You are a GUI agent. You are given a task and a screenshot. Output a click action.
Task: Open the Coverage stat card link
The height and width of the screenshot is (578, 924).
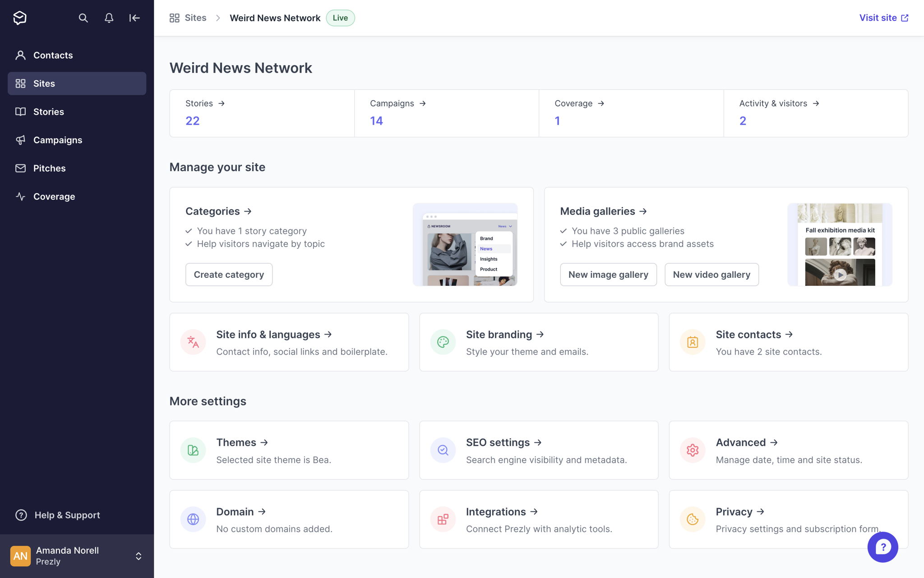(x=631, y=113)
